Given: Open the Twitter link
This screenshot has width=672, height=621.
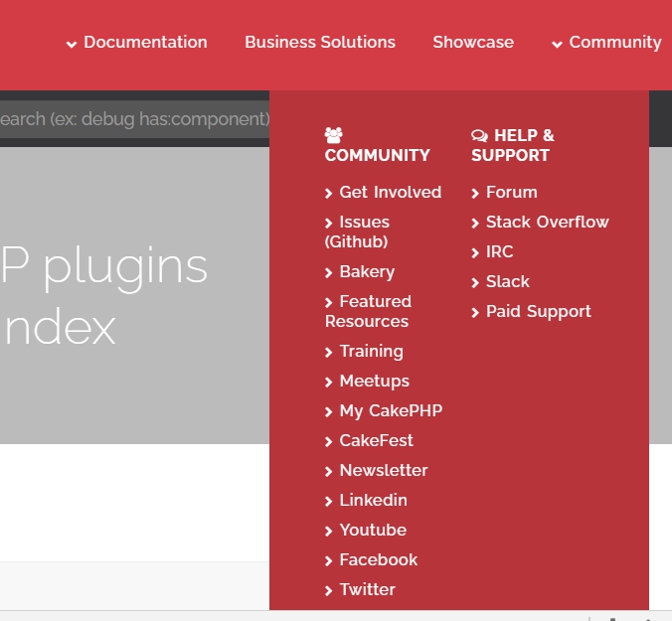Looking at the screenshot, I should pyautogui.click(x=360, y=590).
